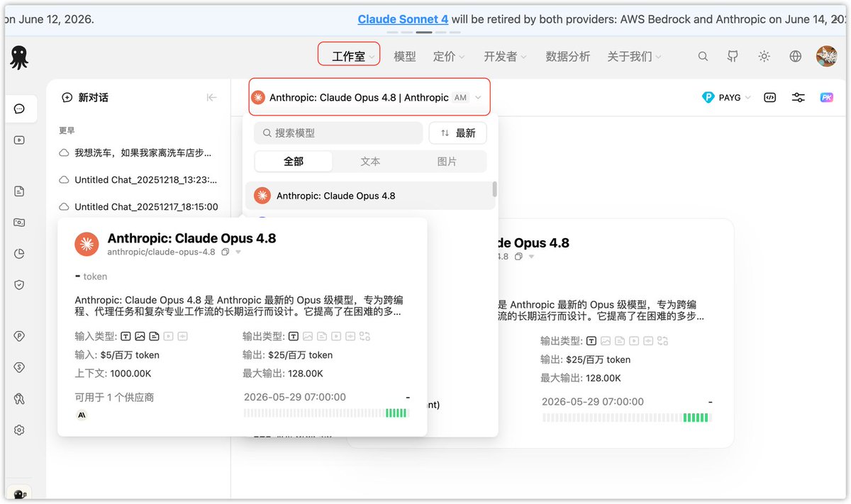
Task: Expand triangle next to model ID in background card
Action: tap(532, 257)
